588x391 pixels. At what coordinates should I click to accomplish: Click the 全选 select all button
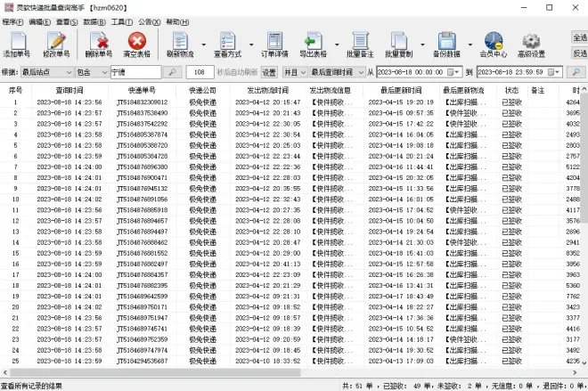coord(579,37)
